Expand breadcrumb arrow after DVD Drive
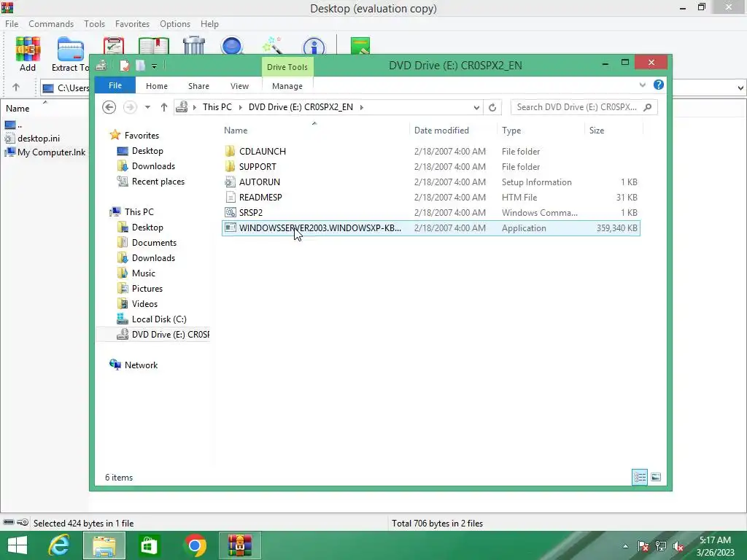The width and height of the screenshot is (747, 560). [362, 107]
